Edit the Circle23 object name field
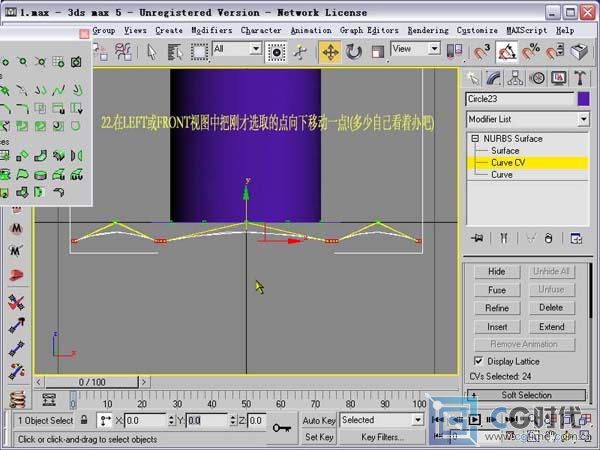Screen dimensions: 600x450 point(520,99)
